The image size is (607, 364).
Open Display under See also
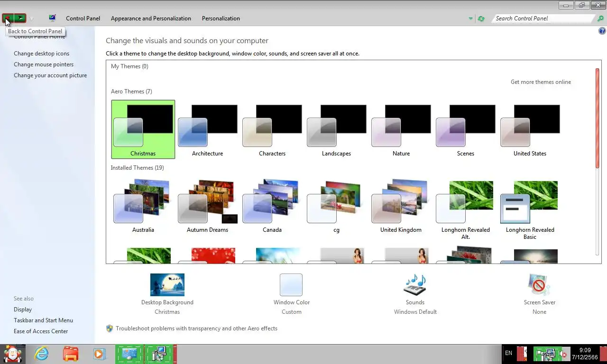[x=23, y=309]
